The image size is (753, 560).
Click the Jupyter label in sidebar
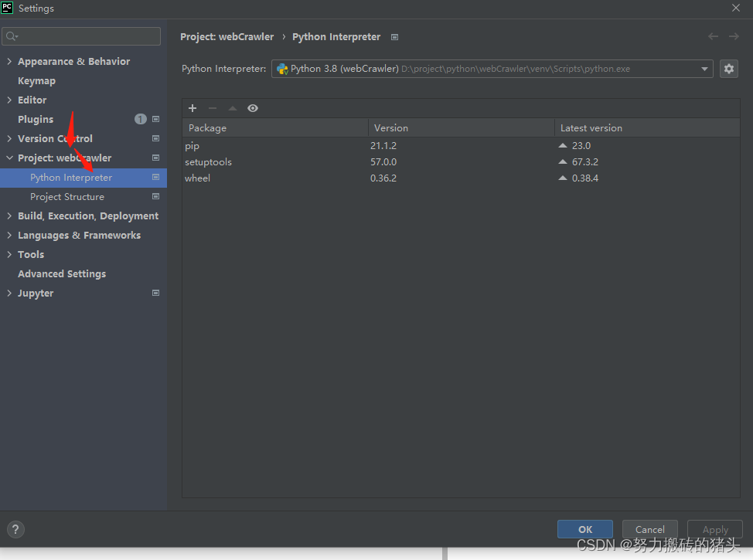point(36,294)
